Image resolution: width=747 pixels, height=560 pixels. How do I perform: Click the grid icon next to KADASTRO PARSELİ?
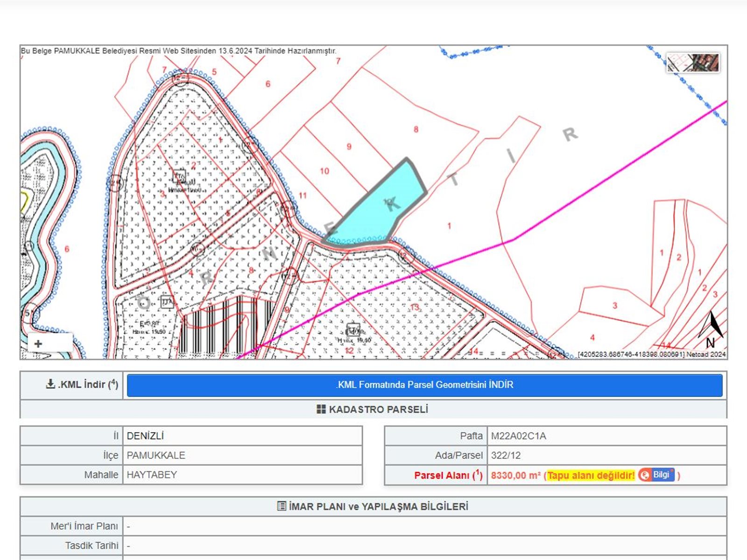pyautogui.click(x=321, y=409)
